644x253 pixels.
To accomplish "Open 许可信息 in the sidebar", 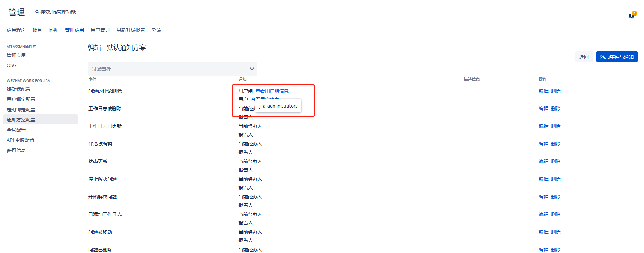I will coord(16,150).
